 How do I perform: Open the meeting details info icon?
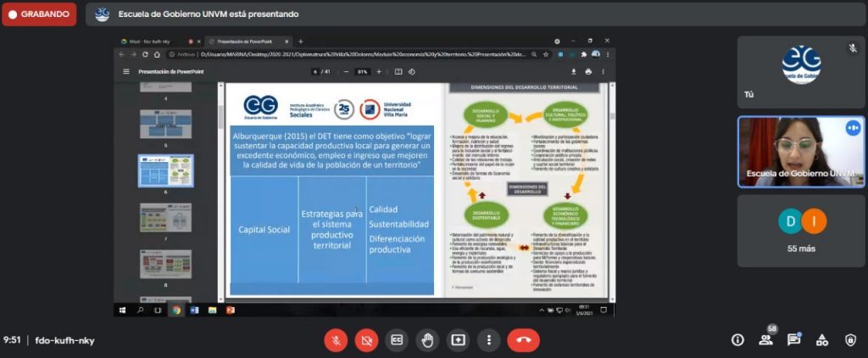pos(737,340)
